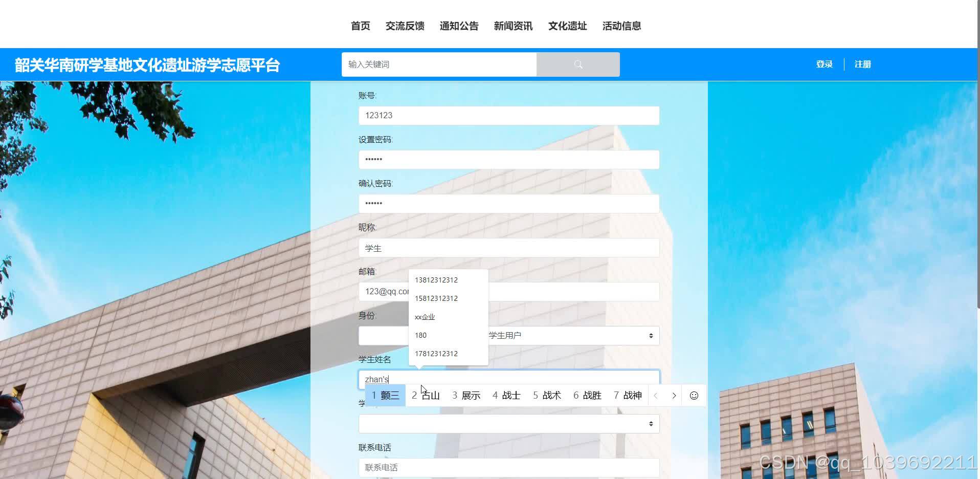Open the 新闻资讯 nav item
This screenshot has width=980, height=479.
(514, 26)
